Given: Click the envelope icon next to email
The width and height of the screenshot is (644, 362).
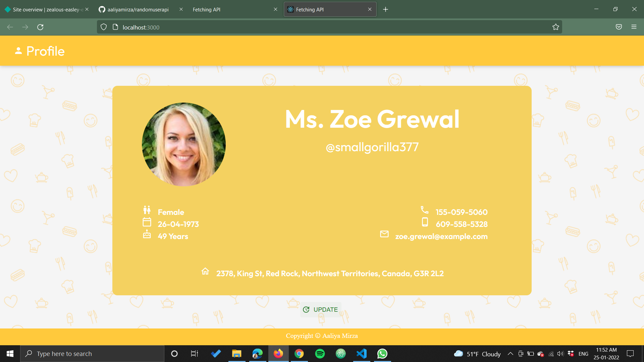Looking at the screenshot, I should [x=384, y=234].
